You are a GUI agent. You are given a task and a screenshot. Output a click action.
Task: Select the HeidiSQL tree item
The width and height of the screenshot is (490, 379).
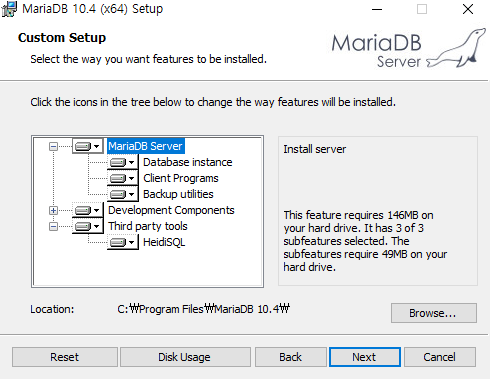164,242
